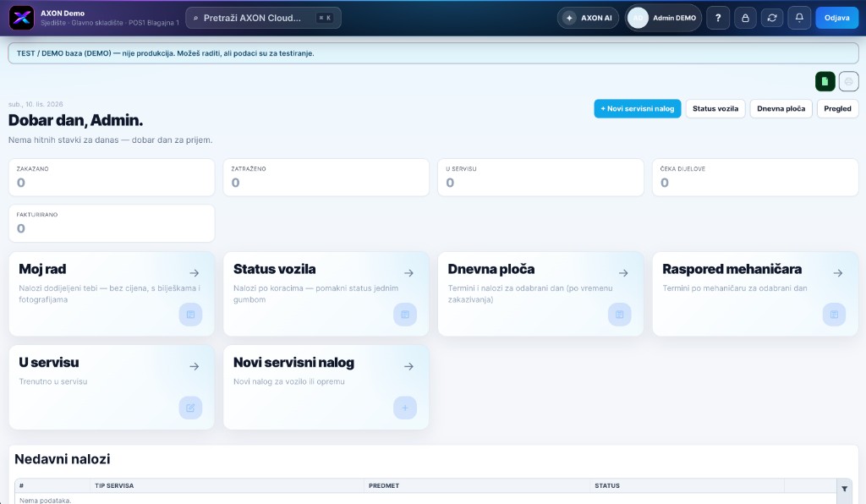Click the Moj rad card title

[x=42, y=270]
